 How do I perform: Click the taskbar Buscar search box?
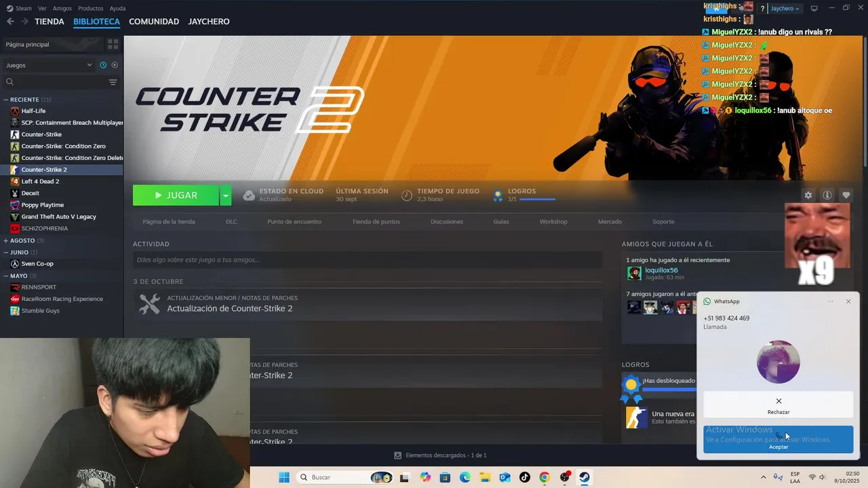345,477
